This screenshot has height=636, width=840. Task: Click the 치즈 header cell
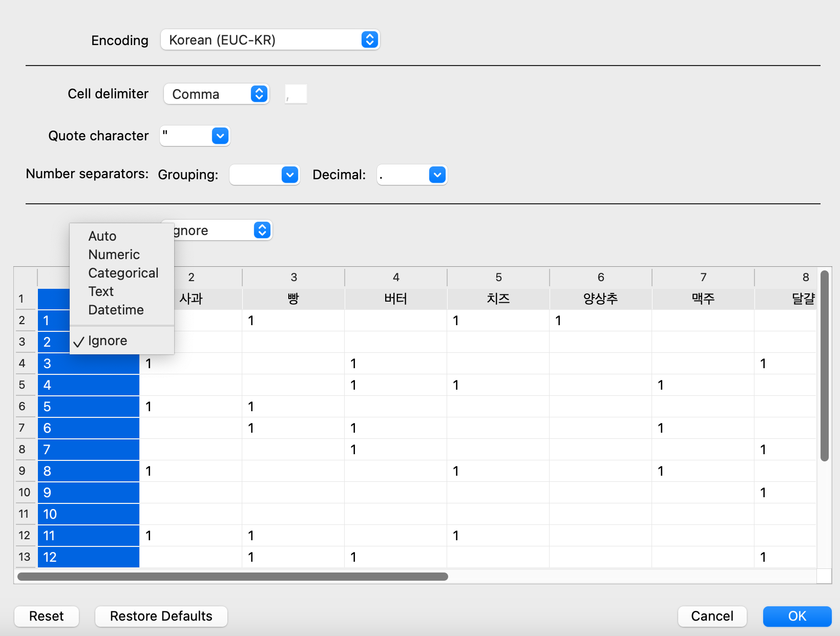tap(498, 299)
